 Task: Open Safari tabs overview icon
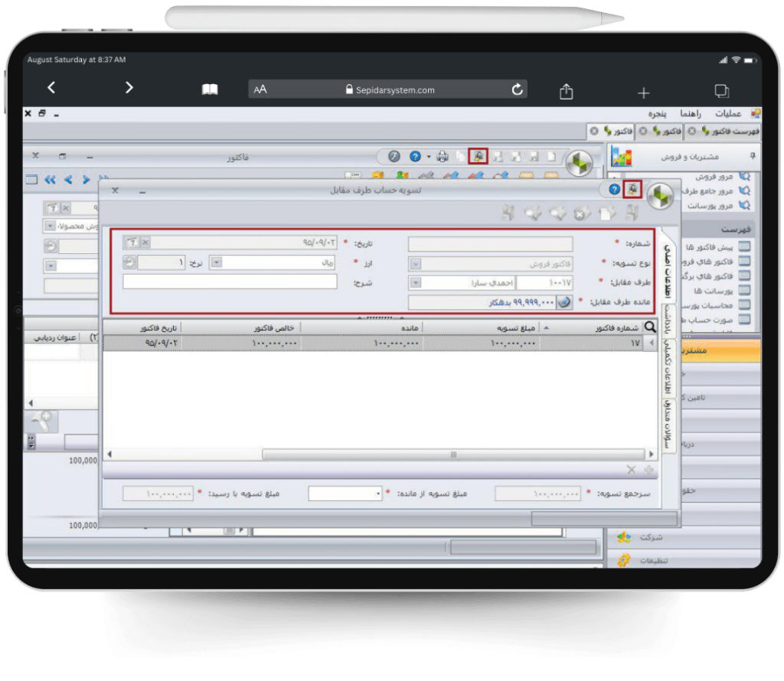(x=721, y=91)
